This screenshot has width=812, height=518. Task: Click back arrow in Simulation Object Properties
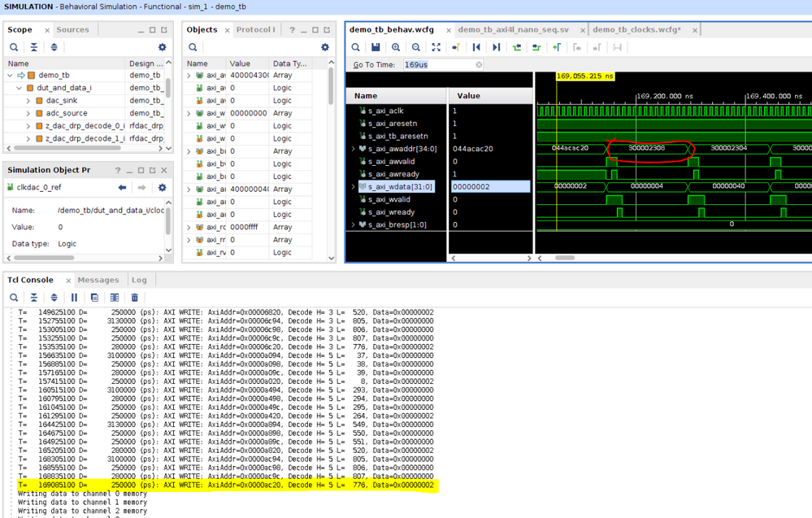click(x=122, y=188)
